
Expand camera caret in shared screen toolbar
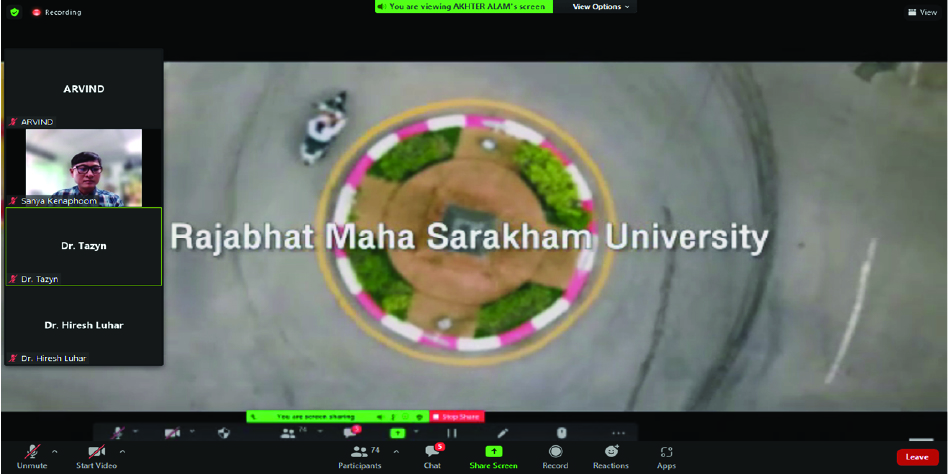click(192, 431)
